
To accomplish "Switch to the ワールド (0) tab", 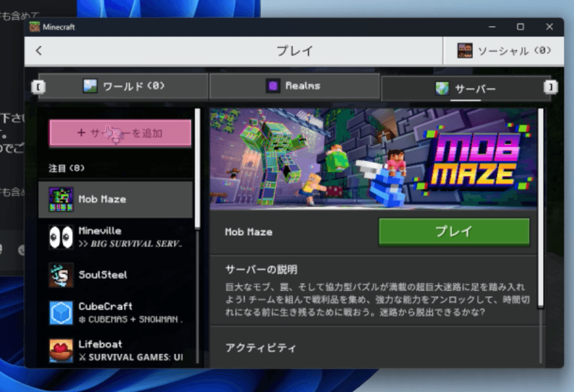I will pyautogui.click(x=123, y=86).
